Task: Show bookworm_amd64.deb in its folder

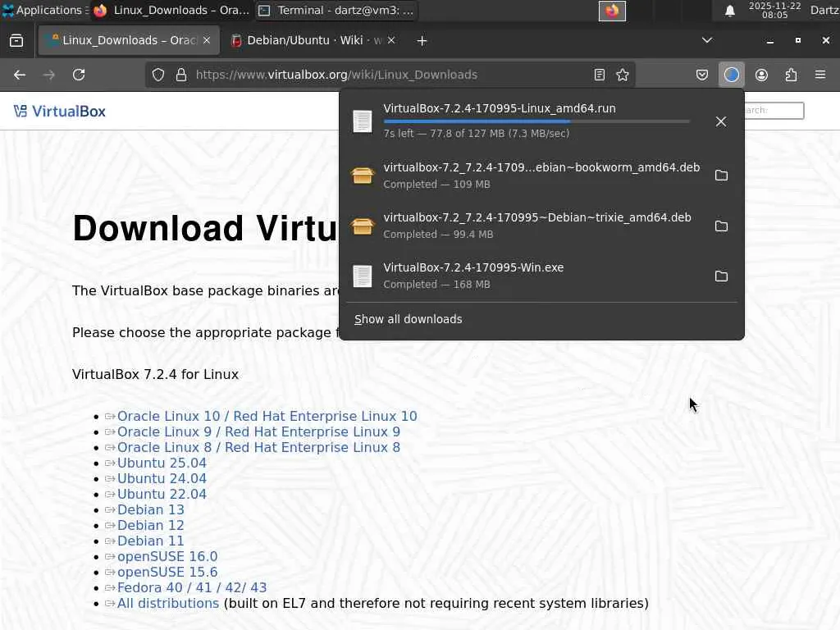Action: [x=721, y=176]
